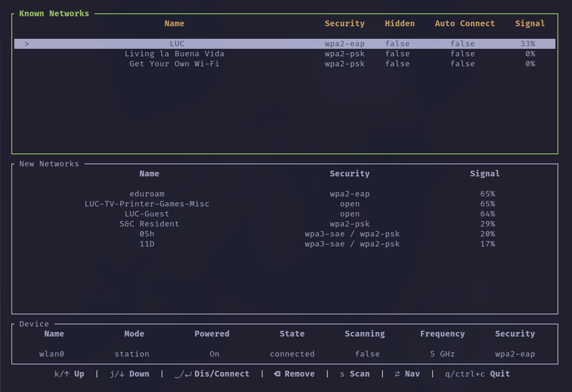Viewport: 572px width, 392px height.
Task: Select the LUC known network row
Action: click(177, 44)
